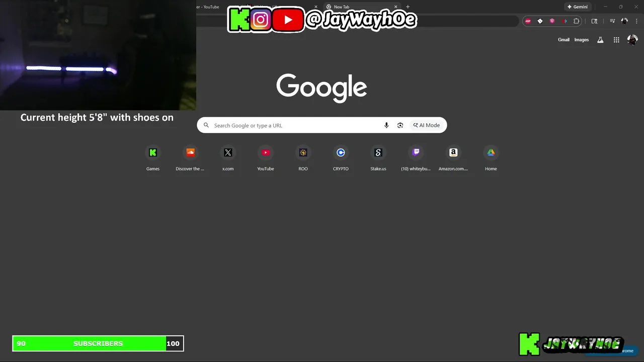Open the Google apps grid
The width and height of the screenshot is (644, 362).
point(616,40)
